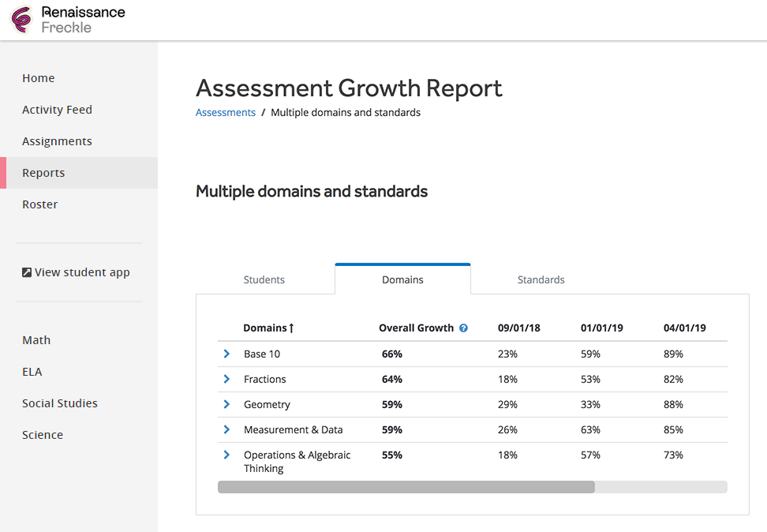
Task: Select Math subject in sidebar
Action: point(36,340)
